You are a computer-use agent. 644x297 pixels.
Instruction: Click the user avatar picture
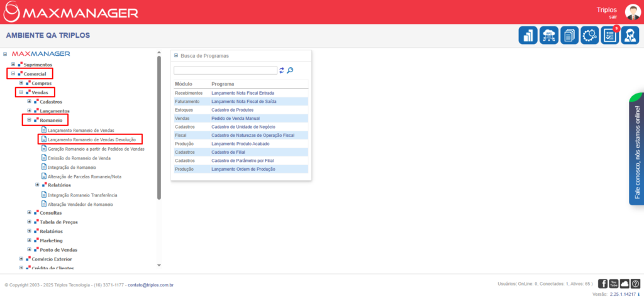(x=631, y=12)
